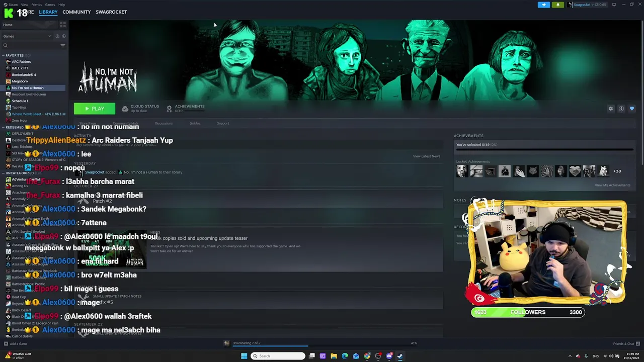Click the achievements progress bar
The width and height of the screenshot is (644, 362).
[544, 149]
